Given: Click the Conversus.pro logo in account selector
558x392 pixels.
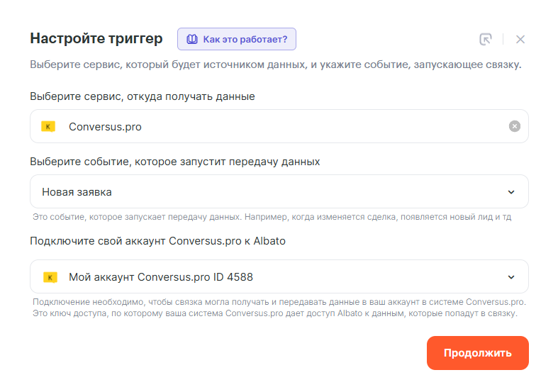Looking at the screenshot, I should [50, 277].
